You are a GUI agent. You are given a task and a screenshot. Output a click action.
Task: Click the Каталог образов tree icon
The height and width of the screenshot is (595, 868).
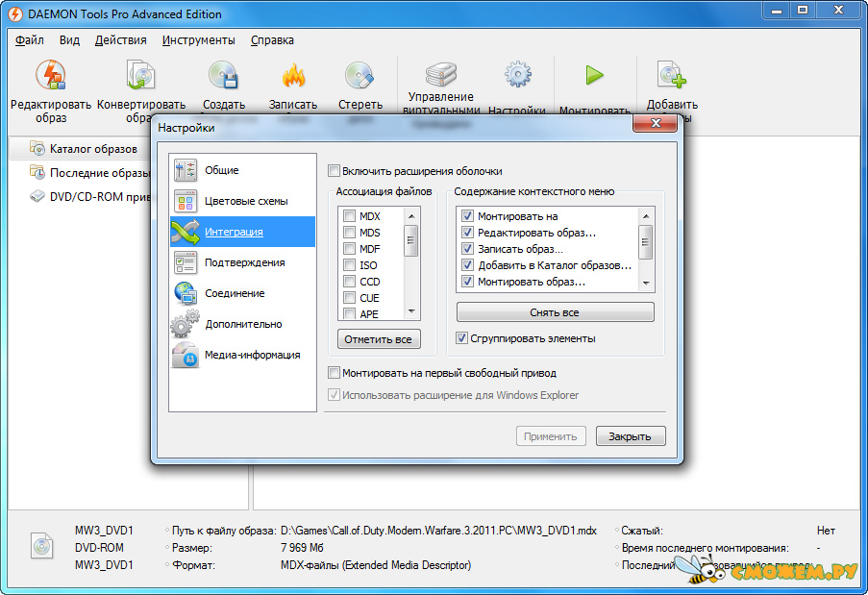(x=37, y=148)
